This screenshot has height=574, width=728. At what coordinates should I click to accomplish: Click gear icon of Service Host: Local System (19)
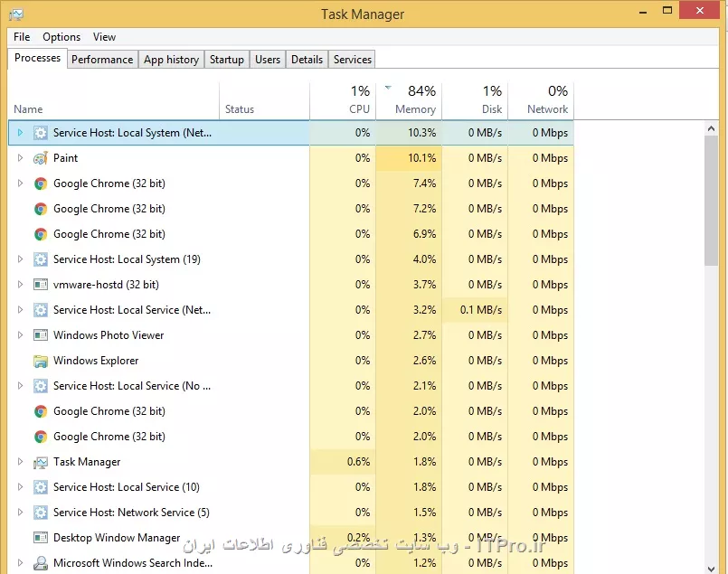41,259
